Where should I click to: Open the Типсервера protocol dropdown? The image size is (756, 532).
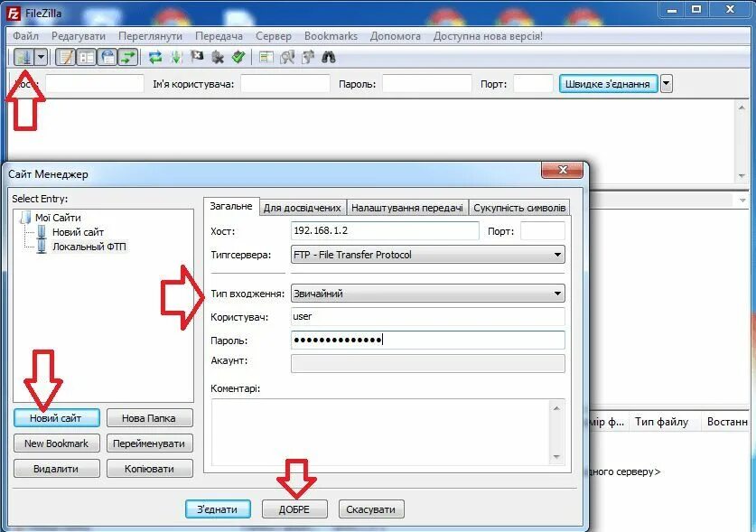pyautogui.click(x=427, y=255)
